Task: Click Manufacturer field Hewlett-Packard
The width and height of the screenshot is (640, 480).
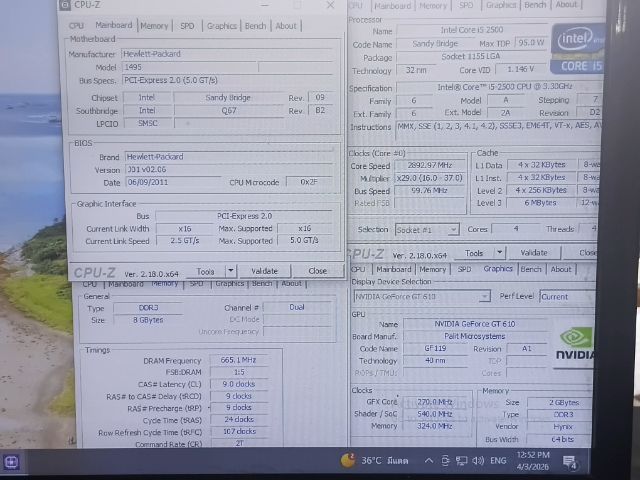Action: 227,54
